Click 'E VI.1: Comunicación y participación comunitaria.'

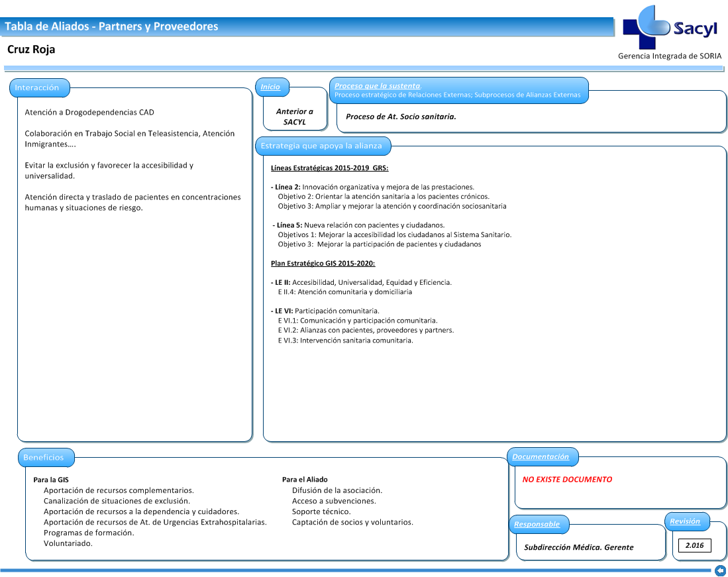tap(358, 321)
